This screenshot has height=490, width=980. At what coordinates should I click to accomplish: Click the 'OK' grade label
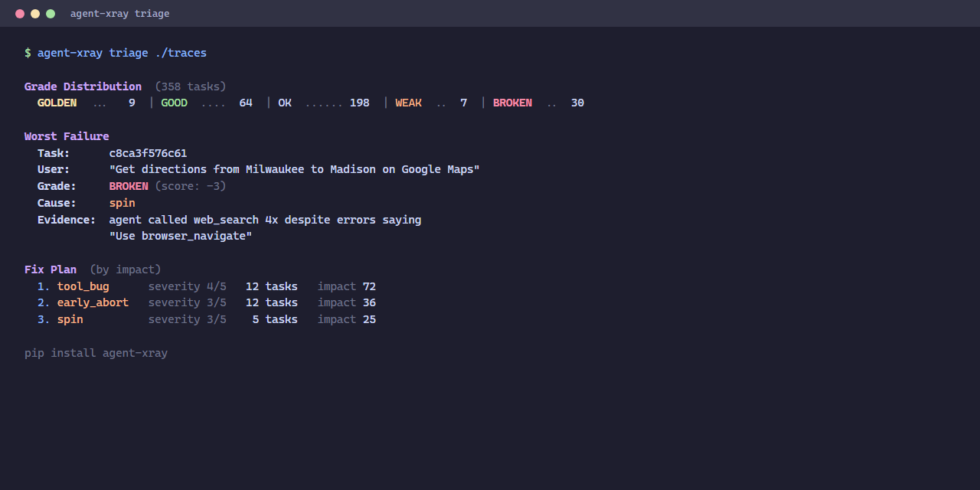coord(285,103)
